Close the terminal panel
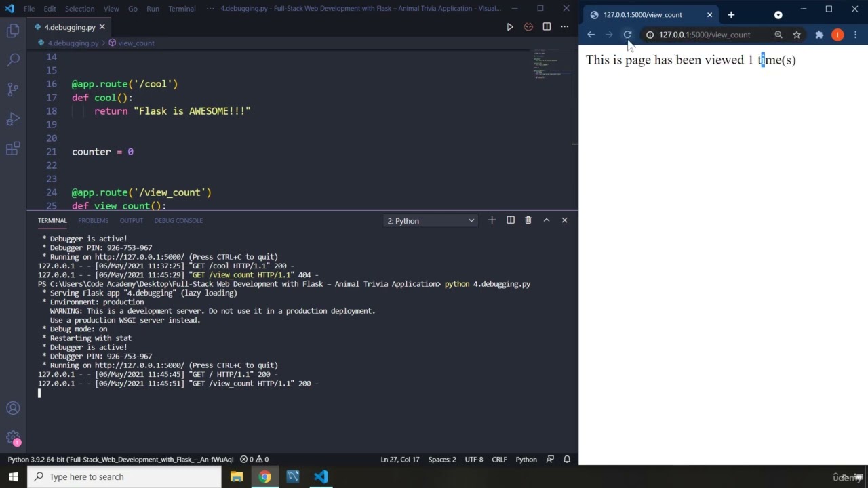Image resolution: width=868 pixels, height=488 pixels. (x=564, y=220)
